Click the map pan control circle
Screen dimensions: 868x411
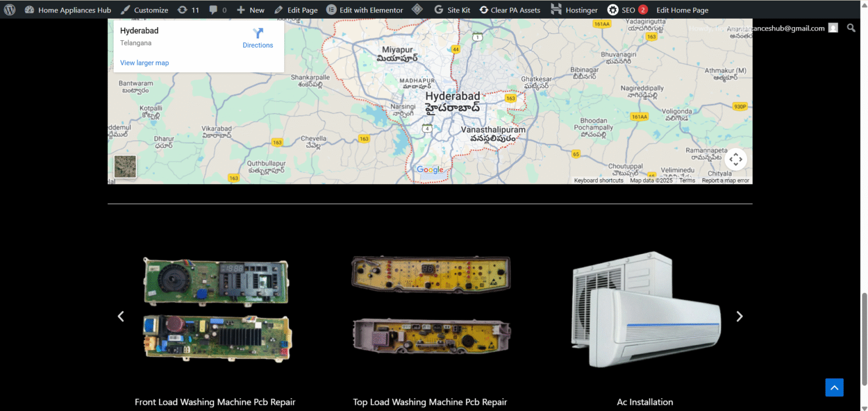pos(735,159)
